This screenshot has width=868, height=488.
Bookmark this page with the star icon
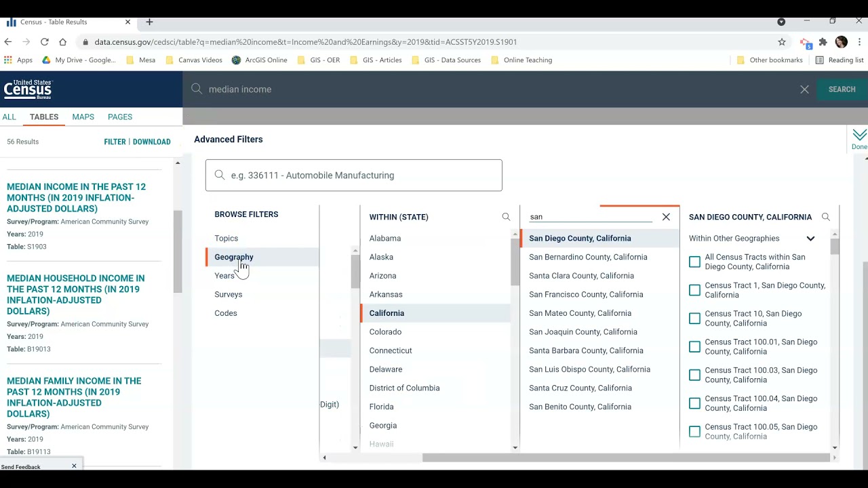(x=782, y=42)
